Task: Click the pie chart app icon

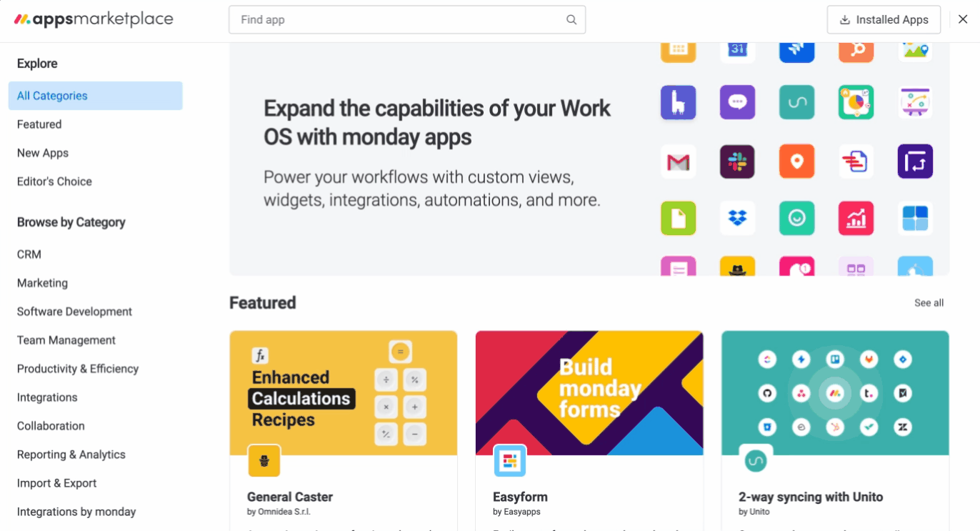Action: (x=855, y=103)
